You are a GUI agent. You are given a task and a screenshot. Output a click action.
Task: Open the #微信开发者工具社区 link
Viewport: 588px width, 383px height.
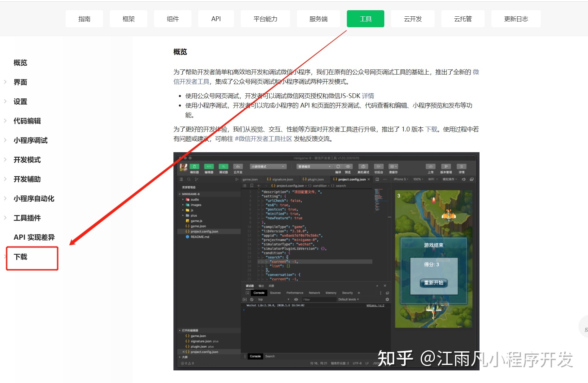coord(264,139)
